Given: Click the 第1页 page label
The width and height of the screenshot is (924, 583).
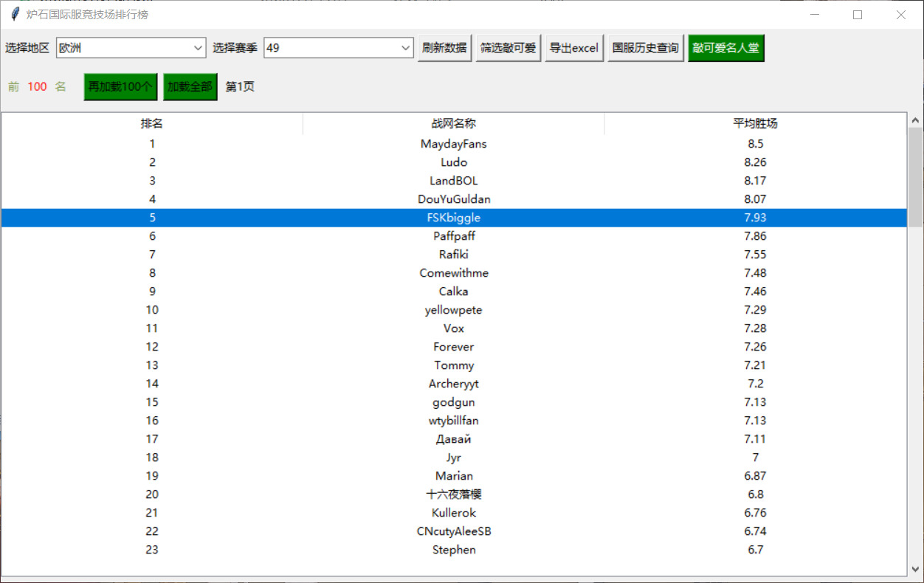Looking at the screenshot, I should coord(240,86).
